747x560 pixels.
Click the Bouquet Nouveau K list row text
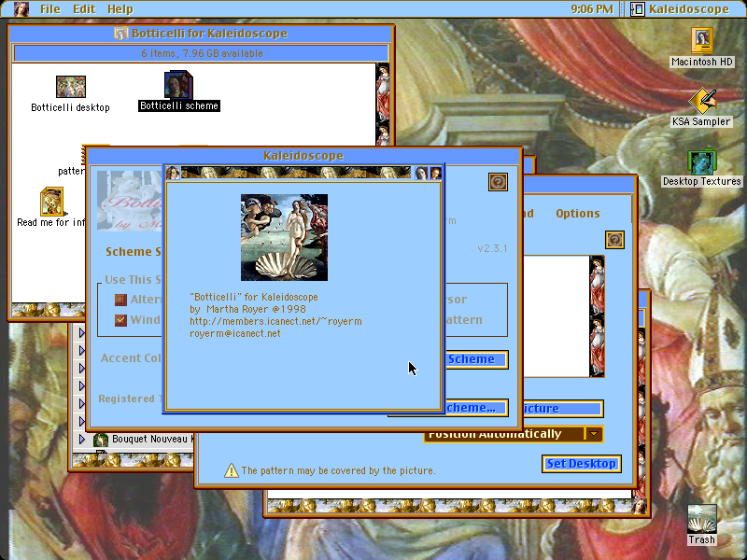(152, 439)
